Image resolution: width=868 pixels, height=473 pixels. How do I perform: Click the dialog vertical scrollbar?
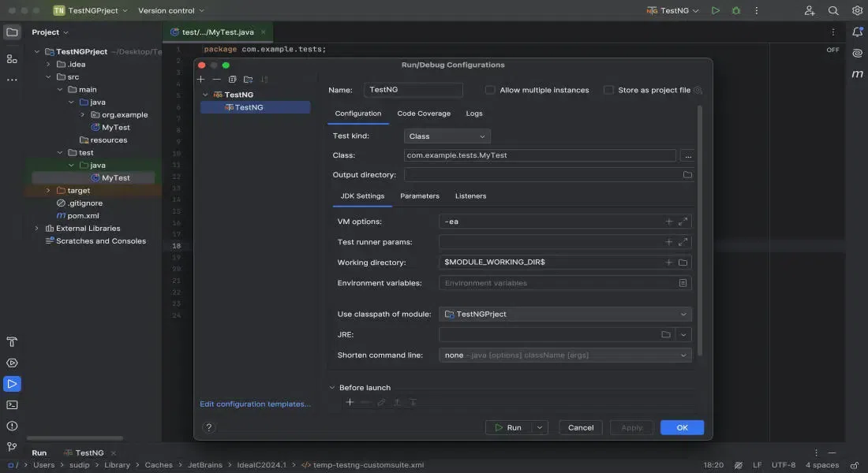[x=700, y=229]
